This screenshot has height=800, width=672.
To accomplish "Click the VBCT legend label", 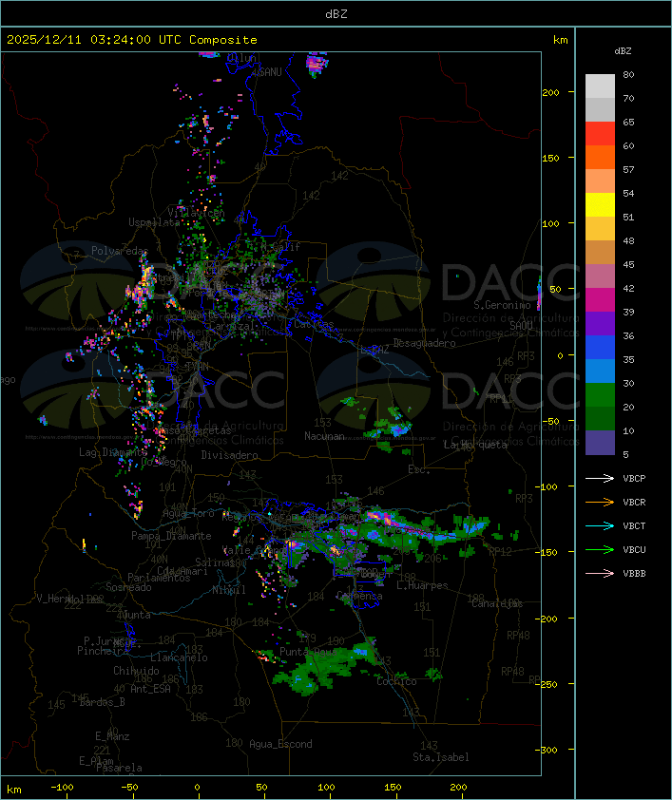I will point(634,526).
